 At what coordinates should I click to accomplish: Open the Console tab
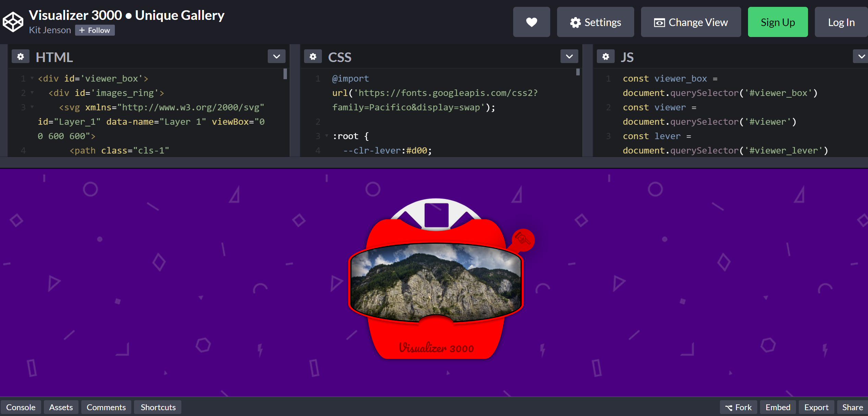(21, 407)
